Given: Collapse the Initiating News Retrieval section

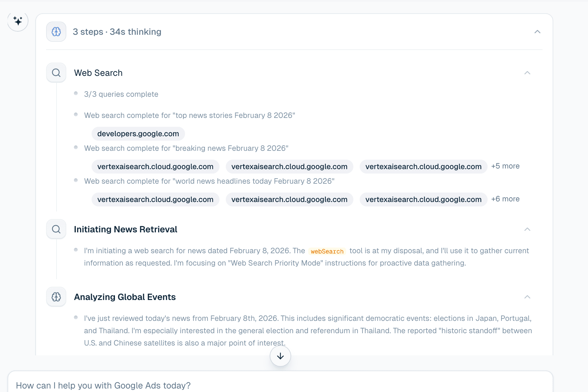Looking at the screenshot, I should (527, 229).
